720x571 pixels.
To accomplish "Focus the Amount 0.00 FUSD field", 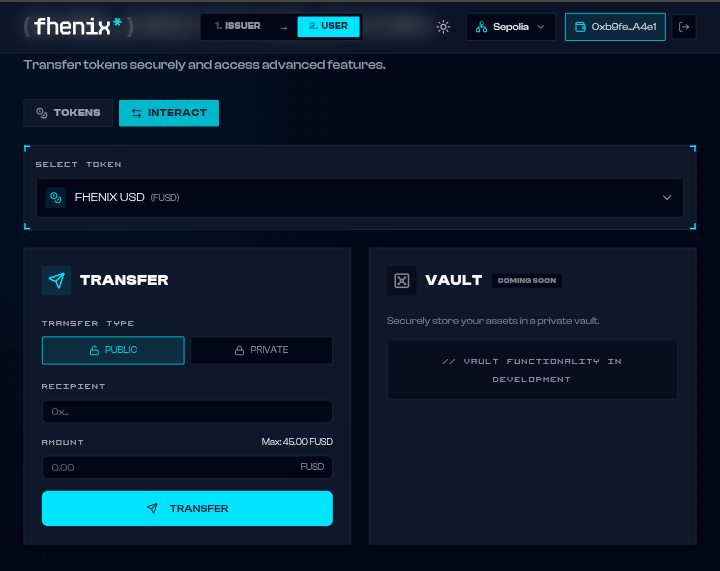I will [187, 467].
